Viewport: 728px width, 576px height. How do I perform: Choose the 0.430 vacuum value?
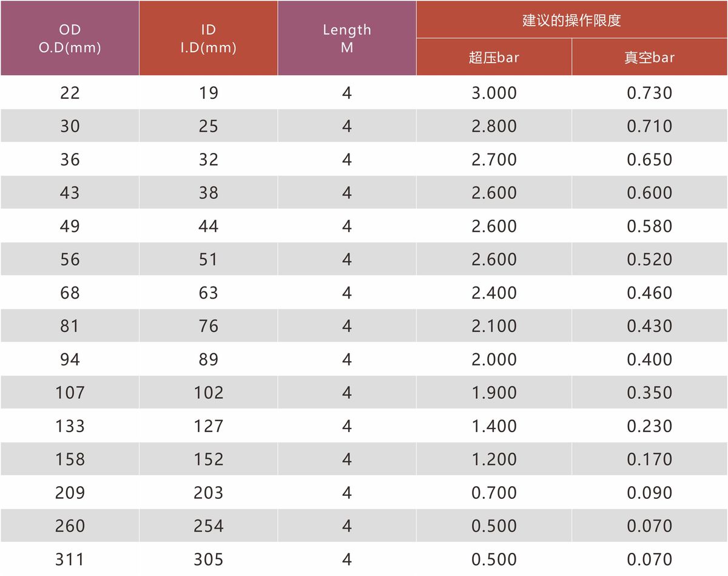click(650, 327)
